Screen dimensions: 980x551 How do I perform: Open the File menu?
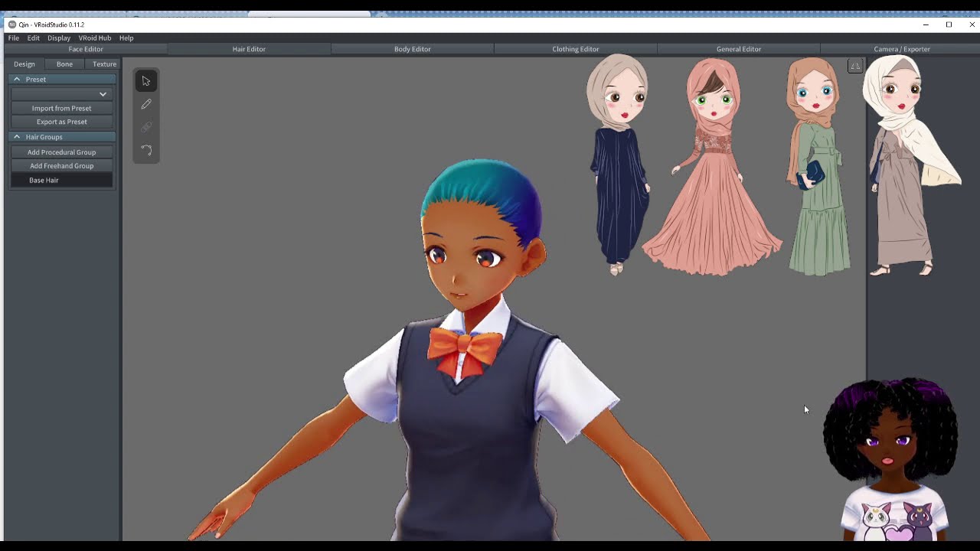[x=14, y=37]
